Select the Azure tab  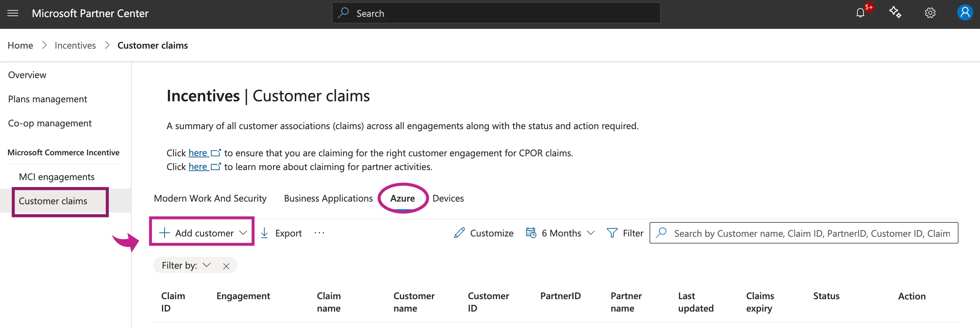(402, 199)
